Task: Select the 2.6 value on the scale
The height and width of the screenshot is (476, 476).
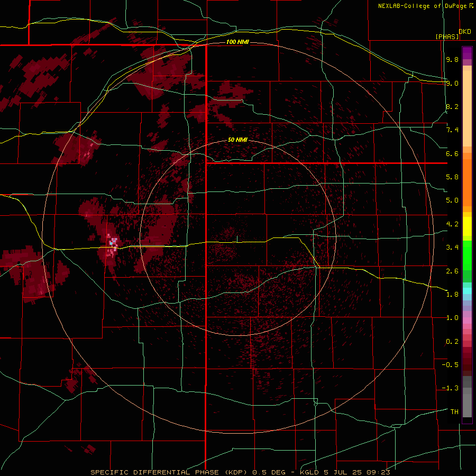Action: point(452,271)
